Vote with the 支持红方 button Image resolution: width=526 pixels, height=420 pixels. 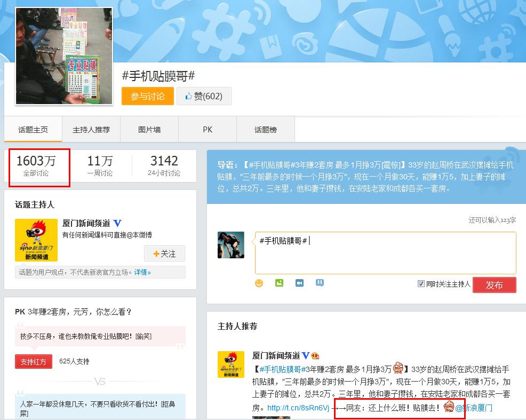[34, 362]
